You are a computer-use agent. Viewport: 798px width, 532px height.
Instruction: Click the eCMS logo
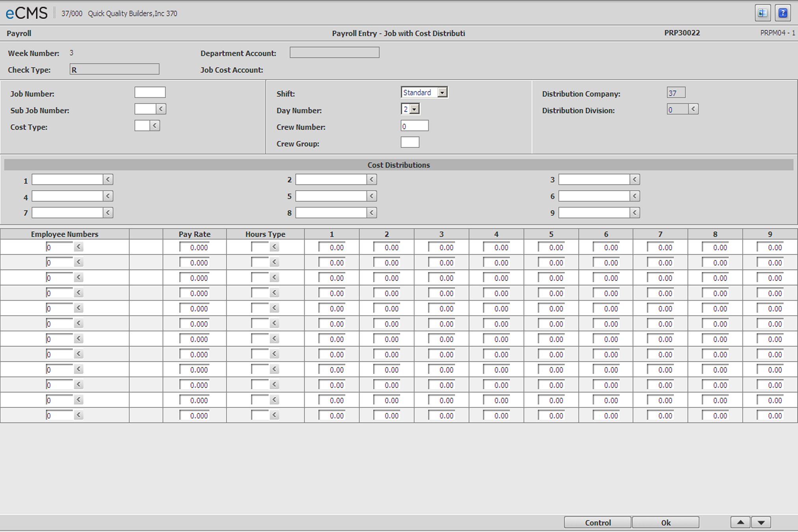pyautogui.click(x=26, y=13)
